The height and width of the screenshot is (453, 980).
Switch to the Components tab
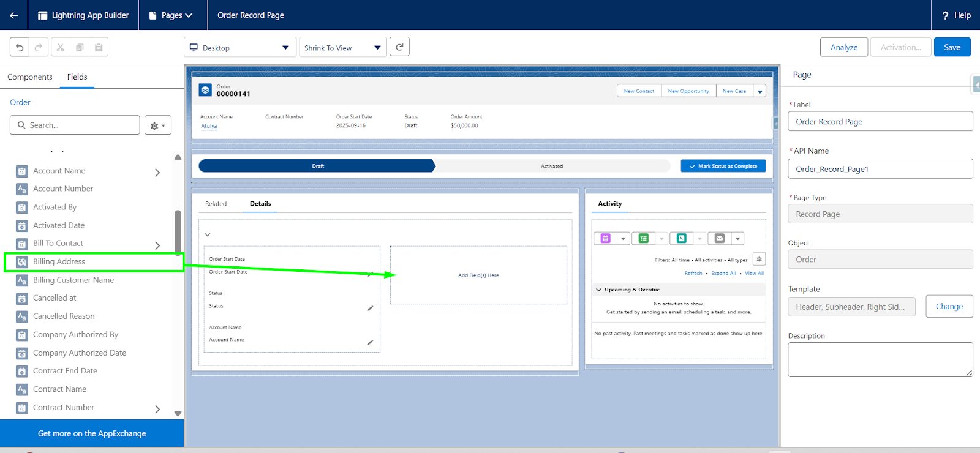pyautogui.click(x=29, y=77)
